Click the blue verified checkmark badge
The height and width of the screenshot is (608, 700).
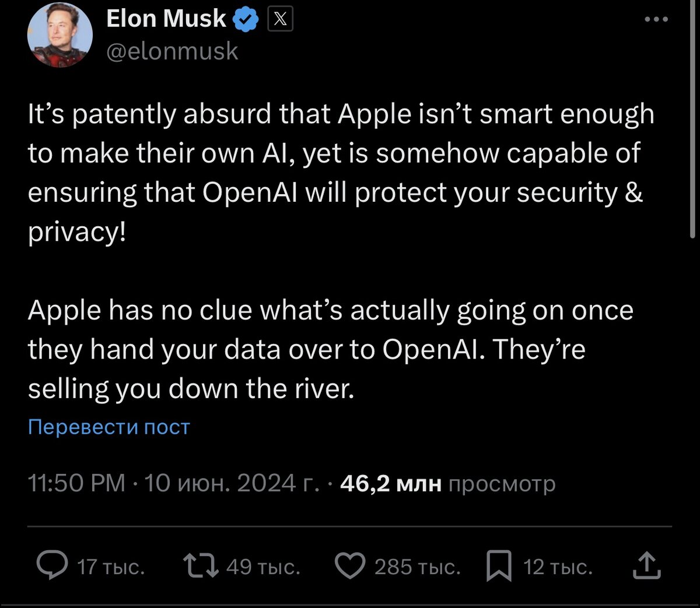point(246,20)
